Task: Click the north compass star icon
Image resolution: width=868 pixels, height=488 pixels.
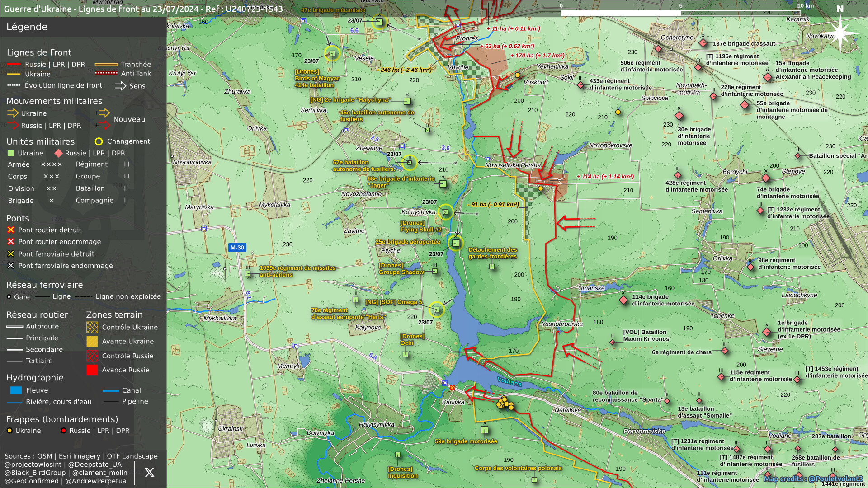Action: pyautogui.click(x=840, y=33)
